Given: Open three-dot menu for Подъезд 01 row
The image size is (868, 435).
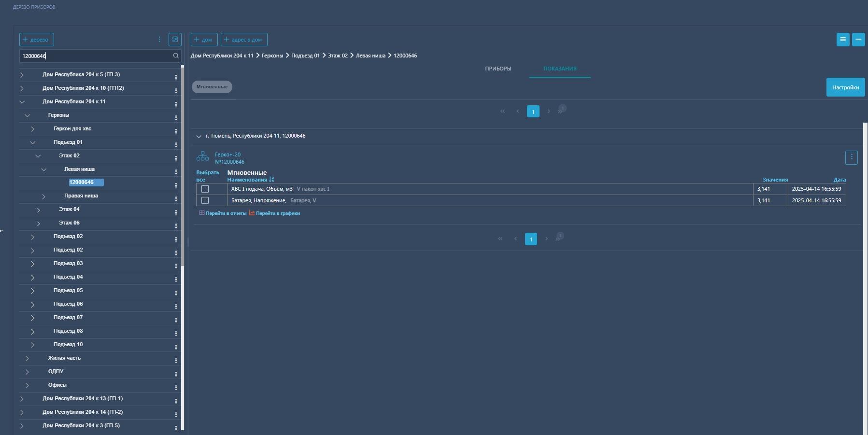Looking at the screenshot, I should 176,144.
